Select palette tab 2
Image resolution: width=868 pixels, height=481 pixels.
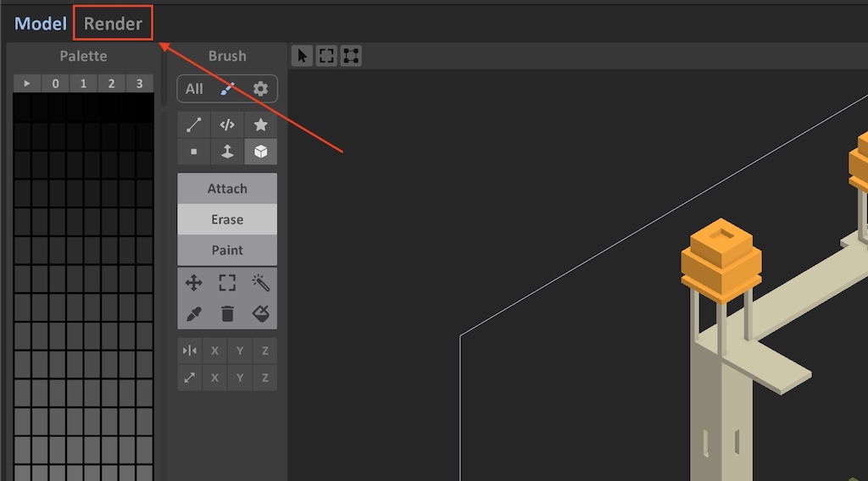tap(111, 84)
